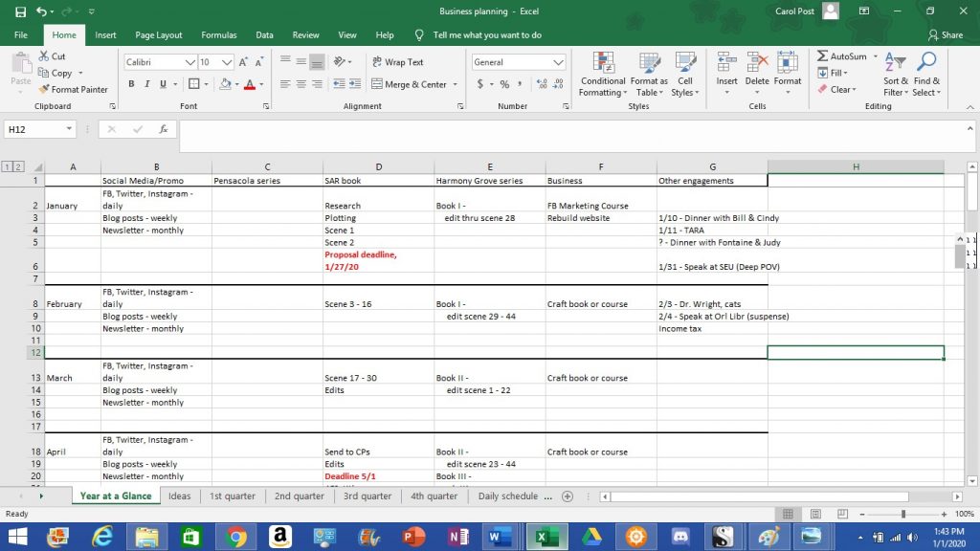Align text left
This screenshot has width=980, height=551.
[285, 84]
